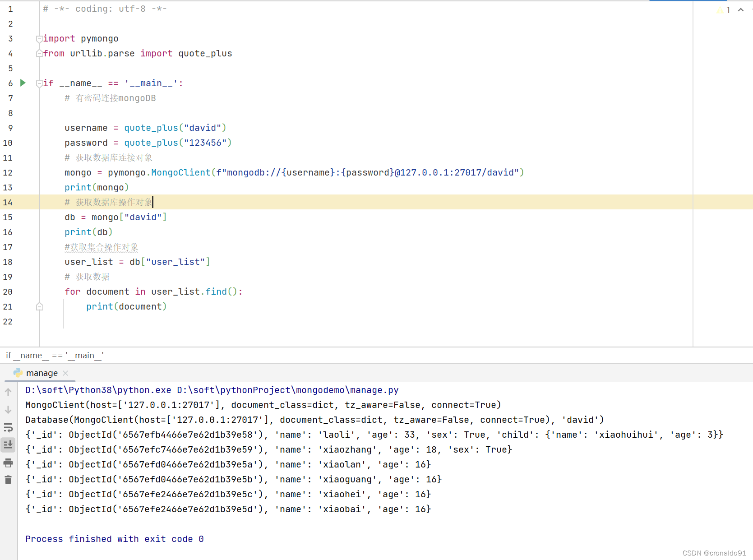Click the 'laoli' document output row
The image size is (753, 560).
click(x=374, y=435)
